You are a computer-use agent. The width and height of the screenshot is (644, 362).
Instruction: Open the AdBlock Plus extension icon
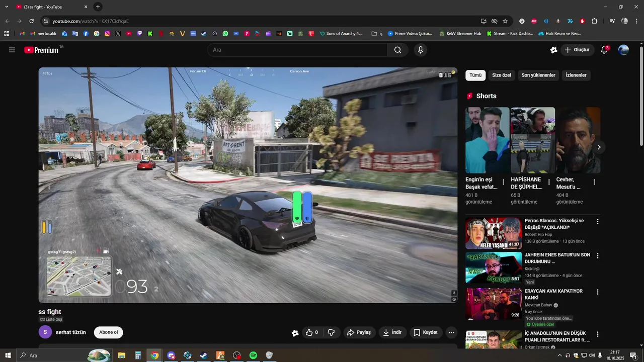[x=534, y=21]
